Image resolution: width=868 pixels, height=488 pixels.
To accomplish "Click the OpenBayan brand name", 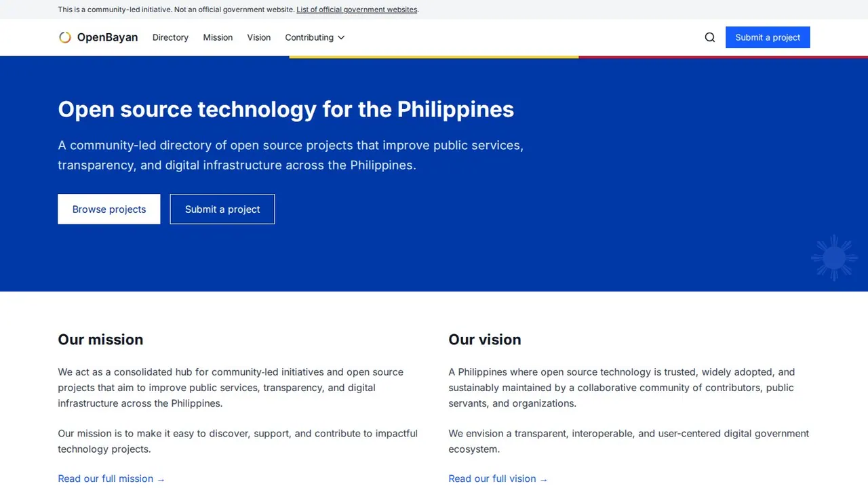I will [x=107, y=37].
